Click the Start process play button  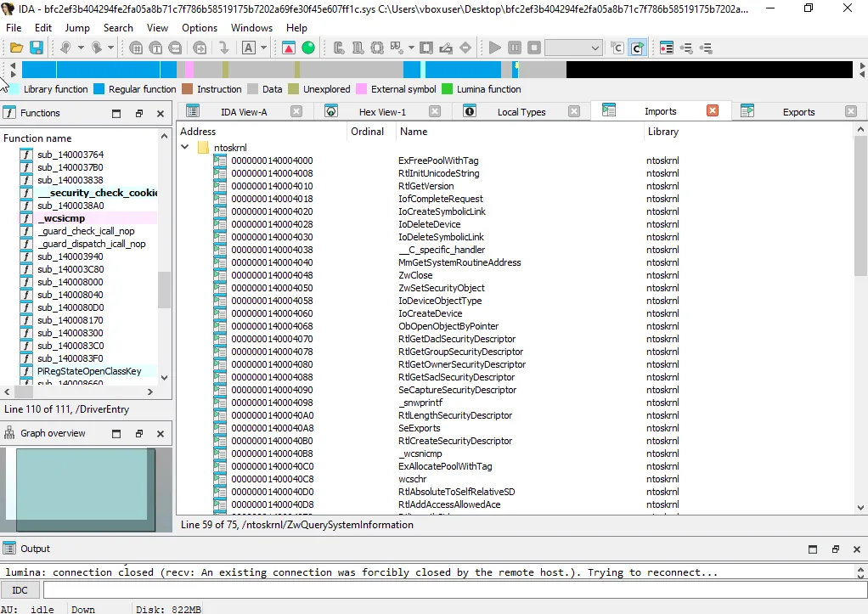[495, 48]
